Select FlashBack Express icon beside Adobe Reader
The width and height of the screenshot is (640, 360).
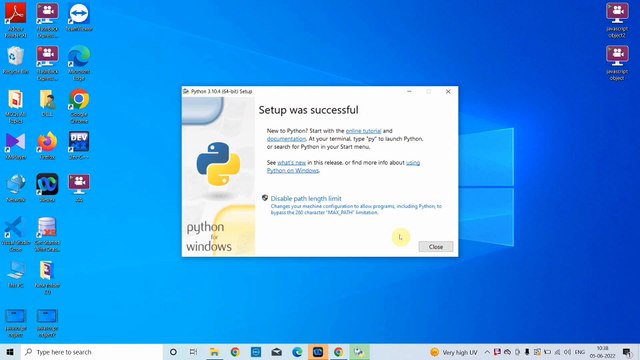pos(47,20)
